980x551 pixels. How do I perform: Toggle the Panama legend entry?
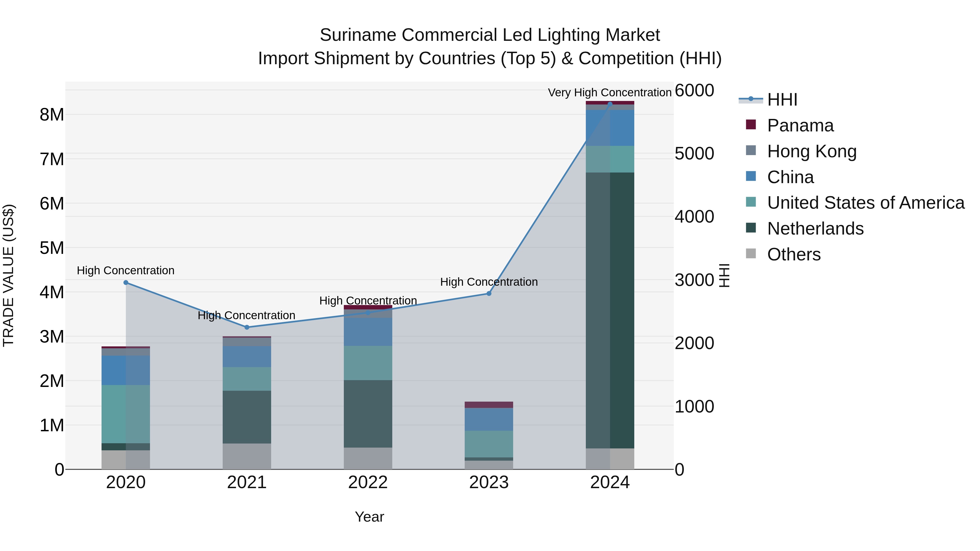[790, 125]
